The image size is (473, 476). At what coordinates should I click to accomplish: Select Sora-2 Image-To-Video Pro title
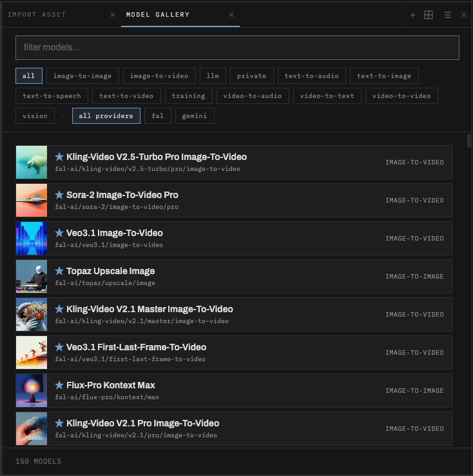pyautogui.click(x=122, y=195)
